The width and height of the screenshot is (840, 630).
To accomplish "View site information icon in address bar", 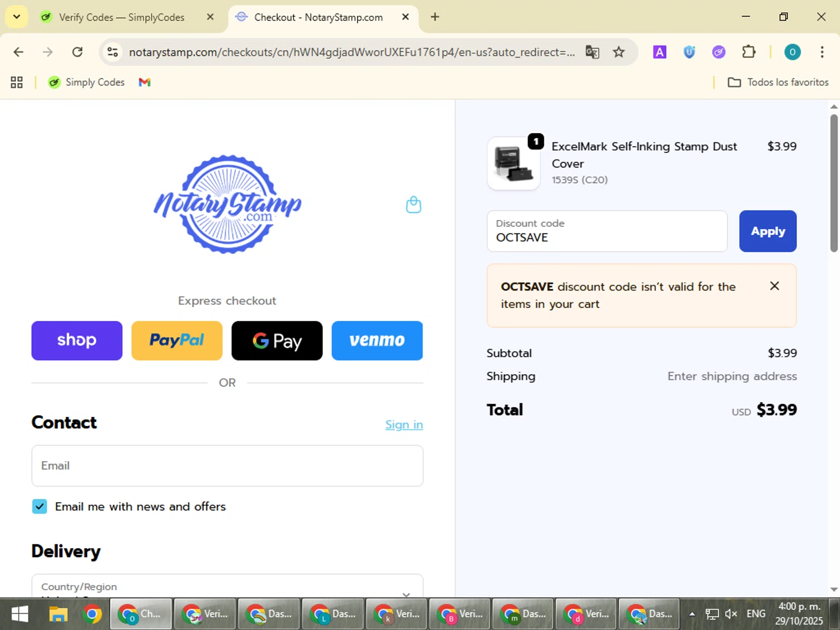I will [x=113, y=52].
